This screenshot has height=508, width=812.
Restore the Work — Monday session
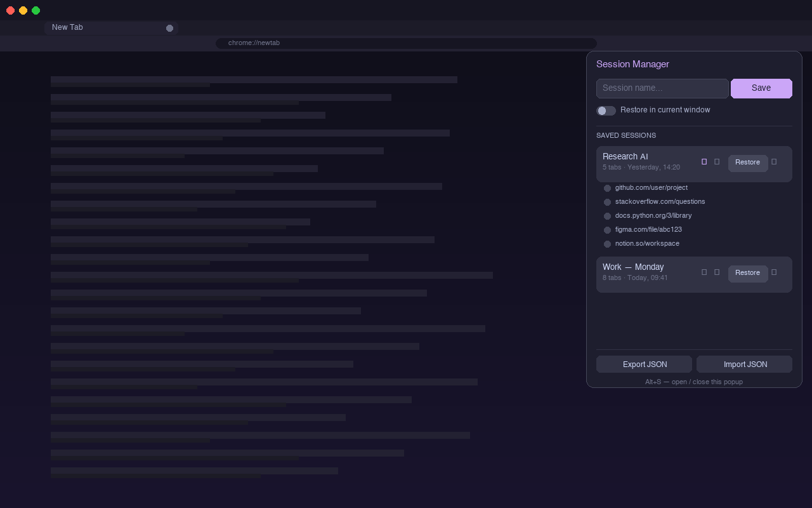tap(748, 273)
